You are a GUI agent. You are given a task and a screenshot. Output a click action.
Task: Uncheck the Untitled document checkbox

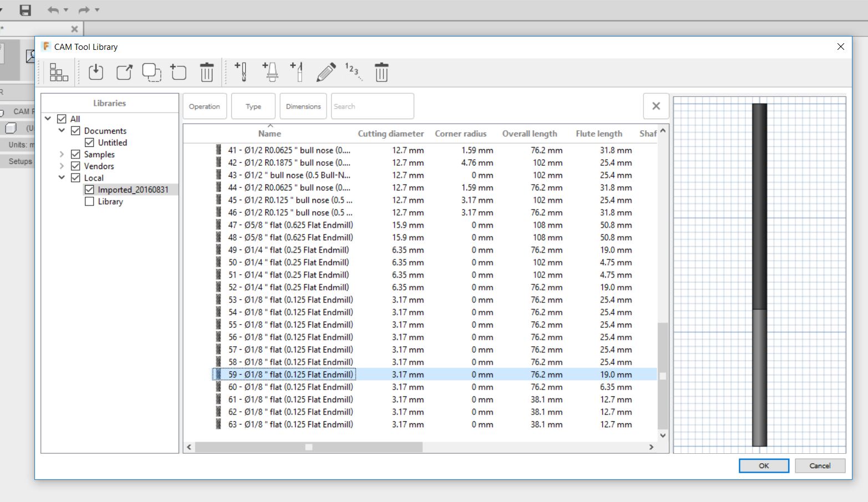click(x=89, y=142)
